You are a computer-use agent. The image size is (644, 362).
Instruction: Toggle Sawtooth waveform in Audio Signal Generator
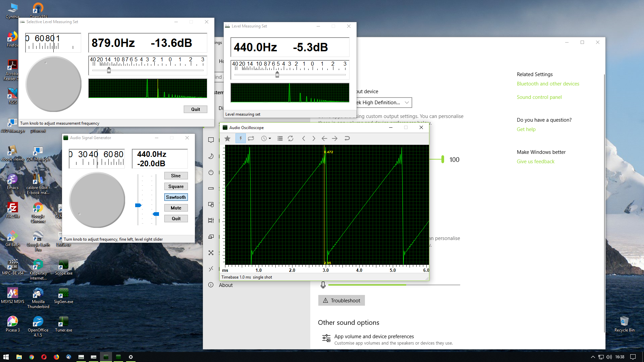[176, 197]
